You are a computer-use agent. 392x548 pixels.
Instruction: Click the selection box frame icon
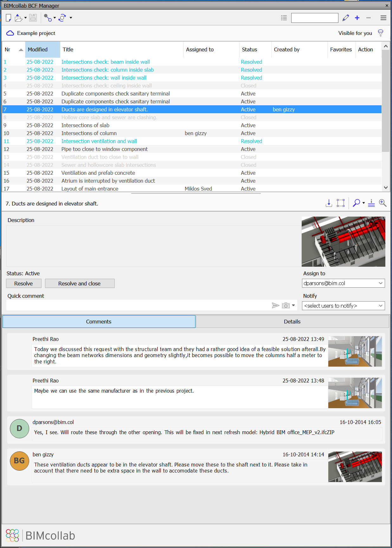point(341,203)
